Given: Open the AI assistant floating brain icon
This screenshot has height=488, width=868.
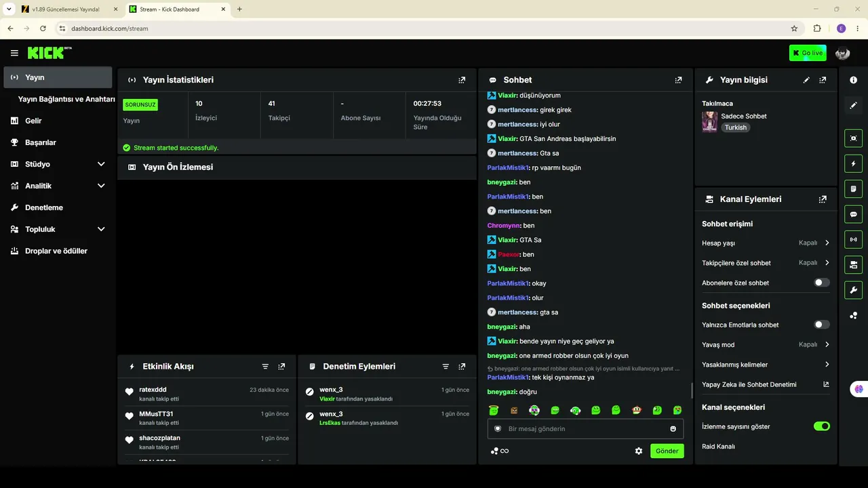Looking at the screenshot, I should (x=859, y=389).
